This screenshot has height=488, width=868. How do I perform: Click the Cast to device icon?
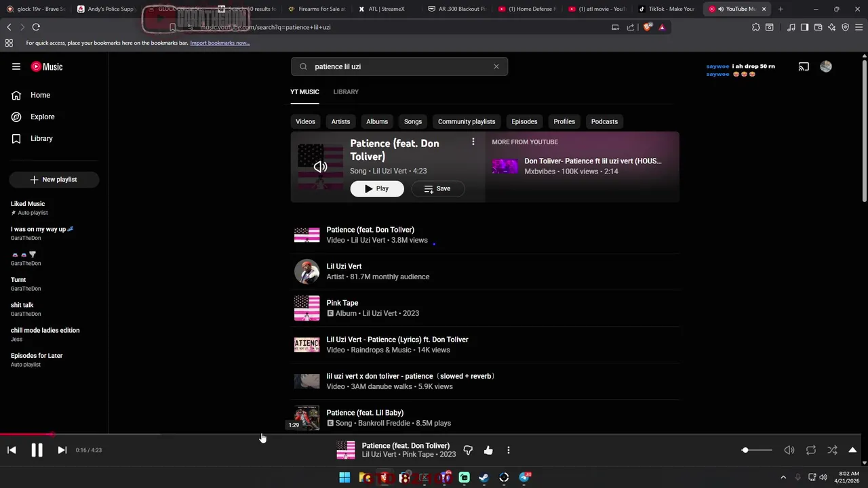coord(804,66)
